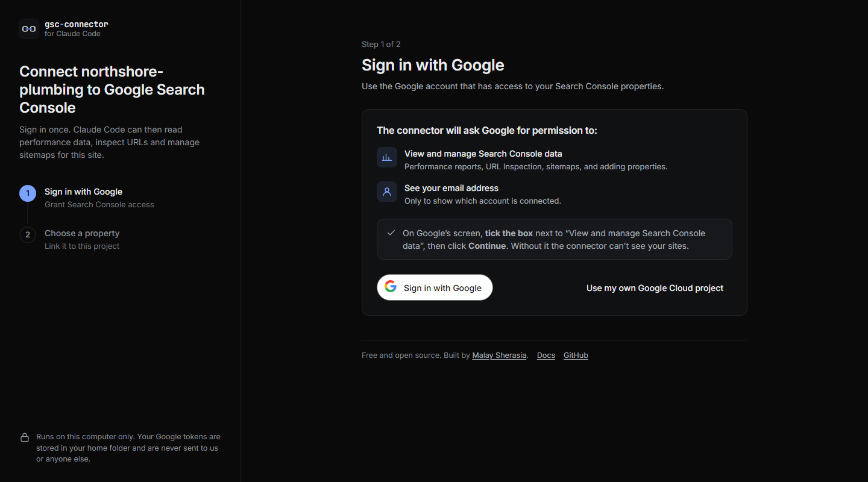Image resolution: width=868 pixels, height=482 pixels.
Task: Click the for Claude Code subtitle
Action: click(72, 34)
